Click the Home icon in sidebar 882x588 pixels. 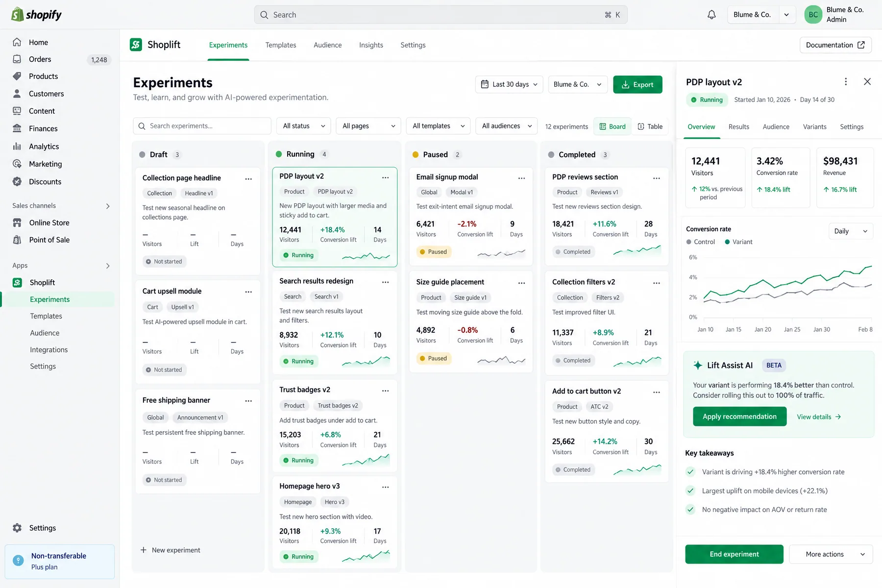pos(17,42)
